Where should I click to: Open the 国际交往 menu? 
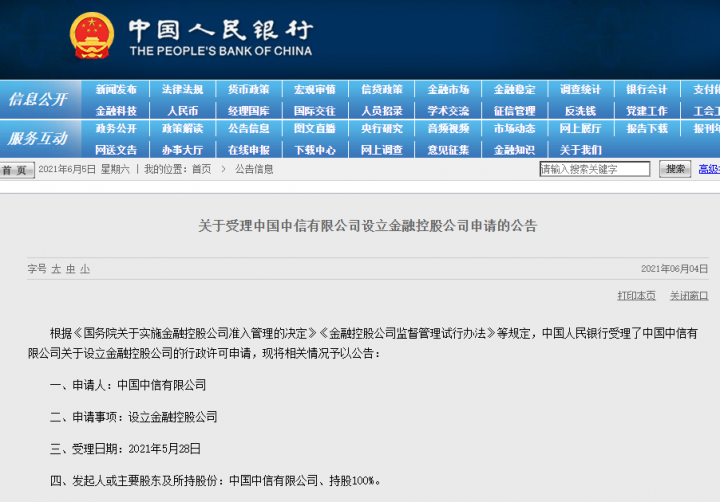coord(315,111)
